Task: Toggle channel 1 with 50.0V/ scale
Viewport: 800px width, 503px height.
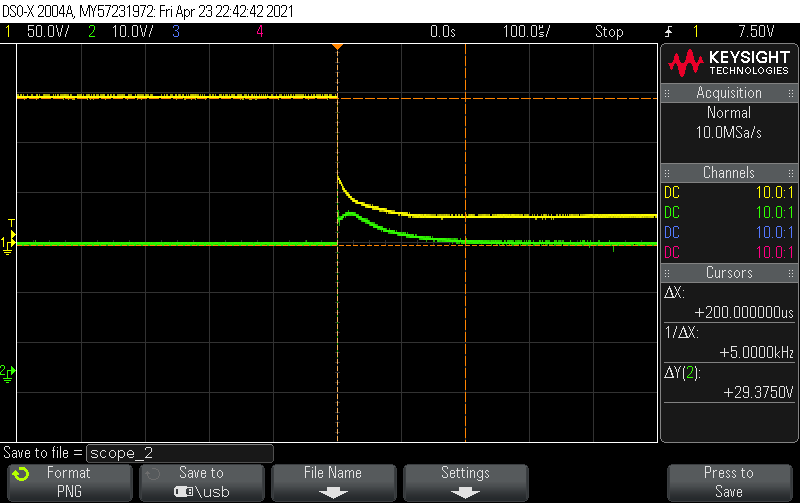Action: click(40, 32)
